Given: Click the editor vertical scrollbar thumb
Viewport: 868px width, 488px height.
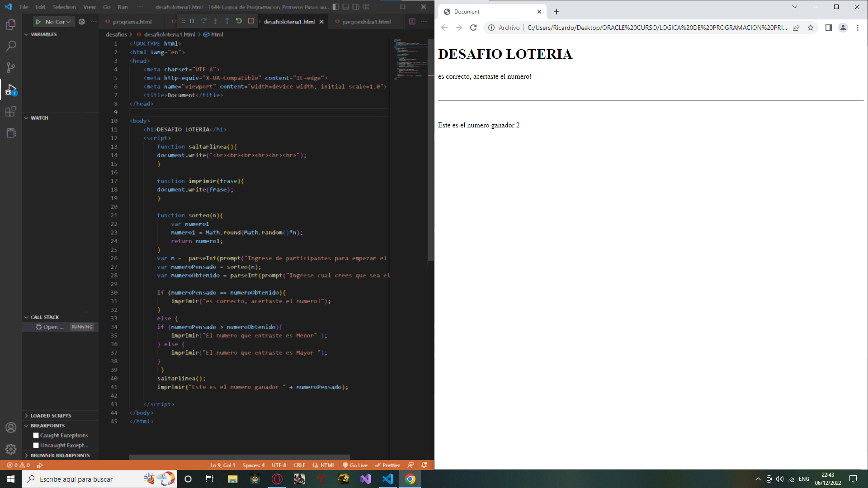Looking at the screenshot, I should pos(431,149).
